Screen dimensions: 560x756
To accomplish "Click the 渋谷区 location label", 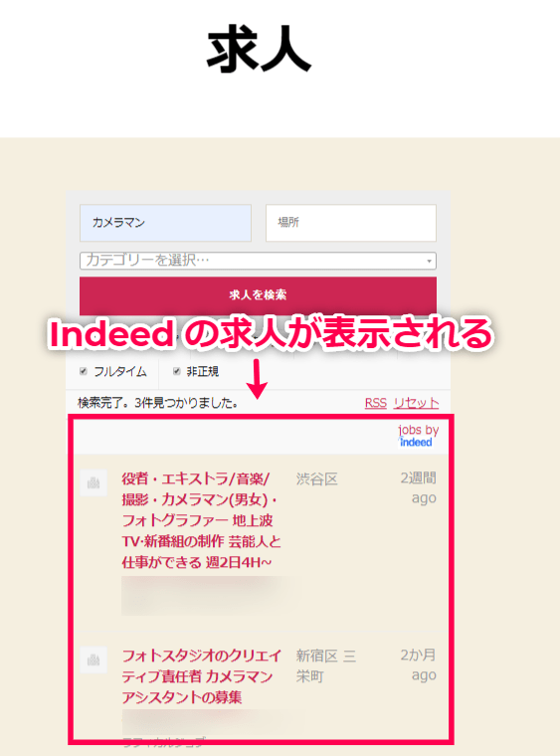I will (x=316, y=479).
